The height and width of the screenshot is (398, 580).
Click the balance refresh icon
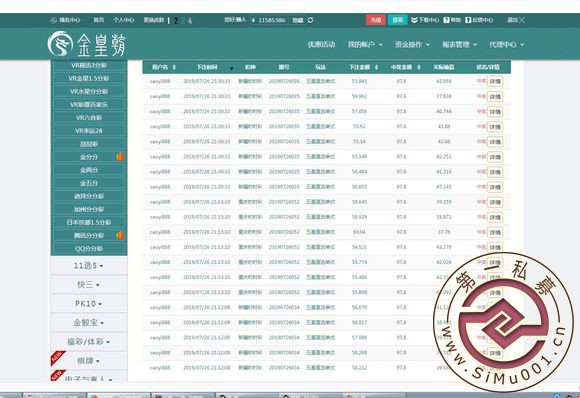(310, 20)
